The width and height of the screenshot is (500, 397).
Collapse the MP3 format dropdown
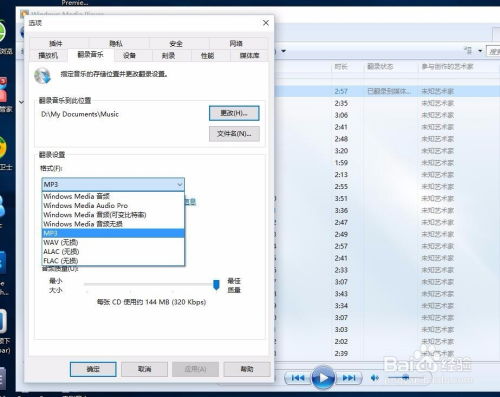click(x=180, y=184)
